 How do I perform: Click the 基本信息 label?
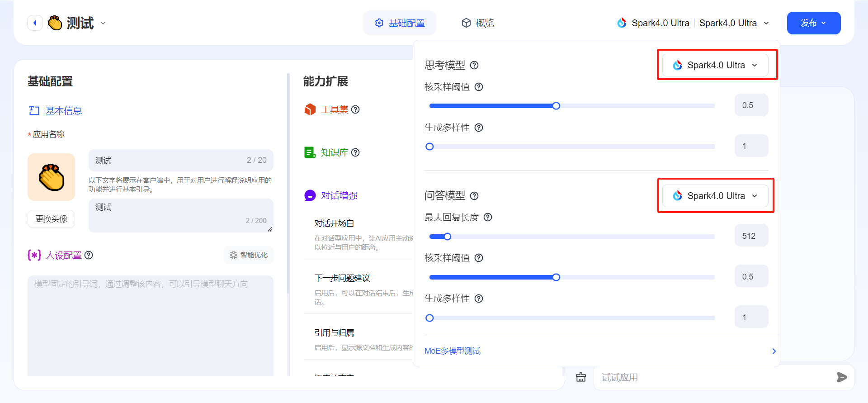click(x=64, y=111)
